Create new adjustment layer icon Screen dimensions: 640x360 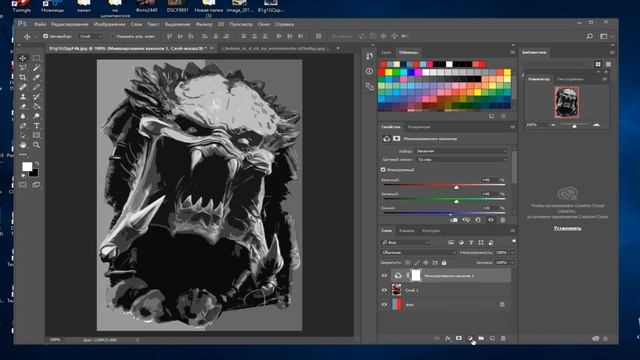click(470, 338)
